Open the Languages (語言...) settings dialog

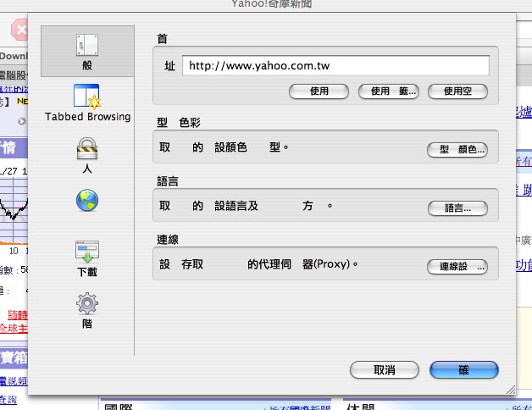[457, 208]
